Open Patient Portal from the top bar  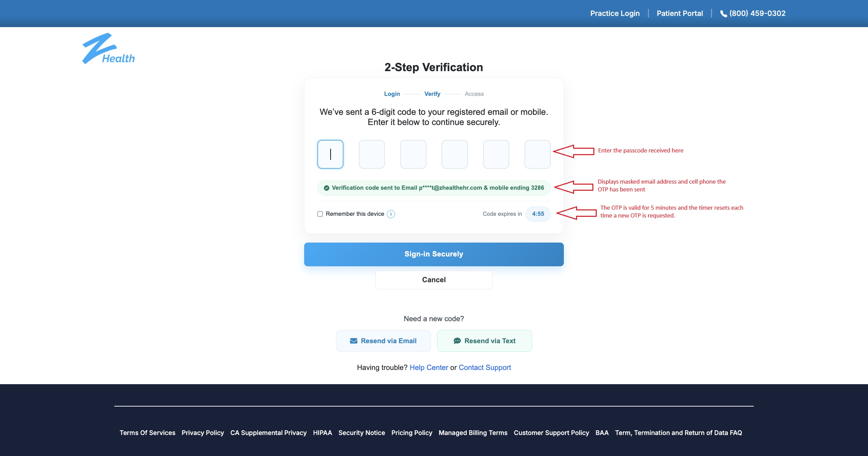click(x=679, y=14)
